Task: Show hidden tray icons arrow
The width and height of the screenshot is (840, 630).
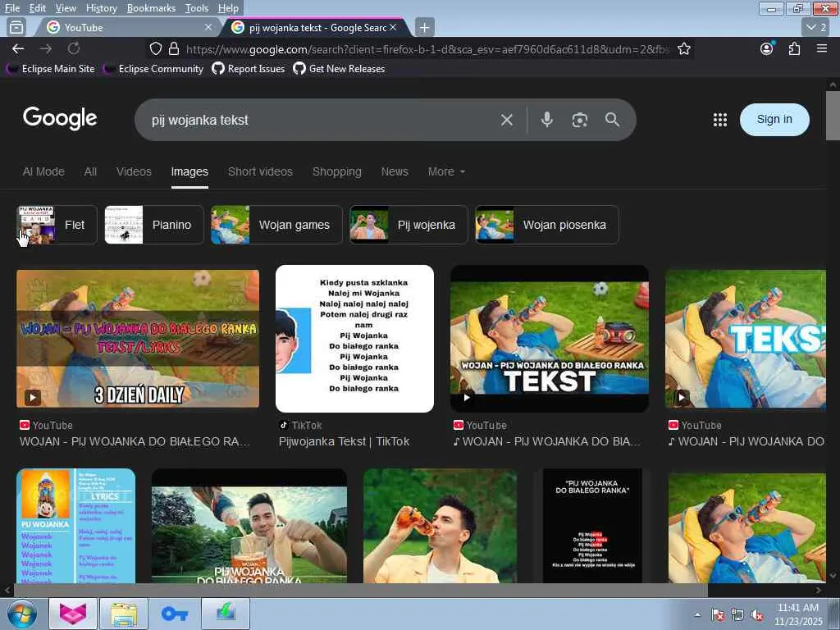Action: (x=697, y=615)
